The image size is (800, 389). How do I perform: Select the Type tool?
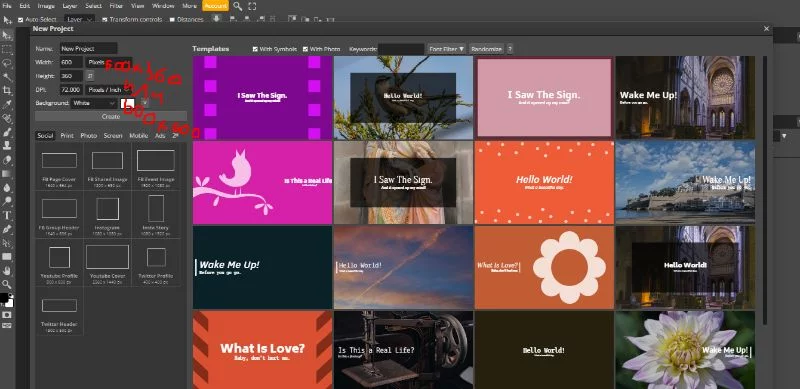click(7, 215)
